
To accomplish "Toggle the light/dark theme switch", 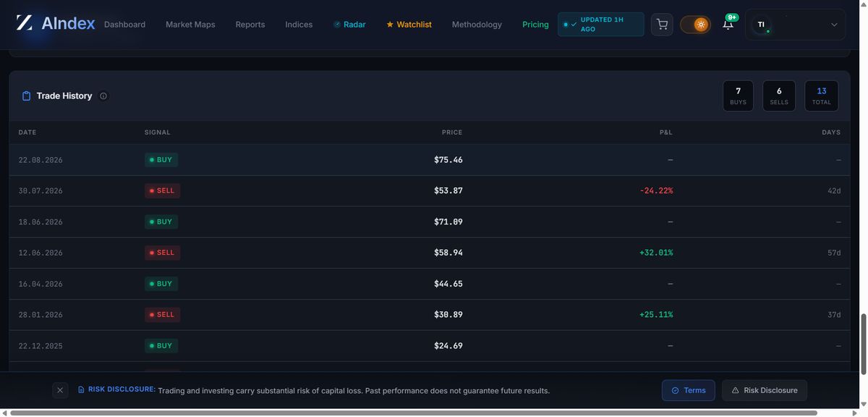I will click(695, 25).
